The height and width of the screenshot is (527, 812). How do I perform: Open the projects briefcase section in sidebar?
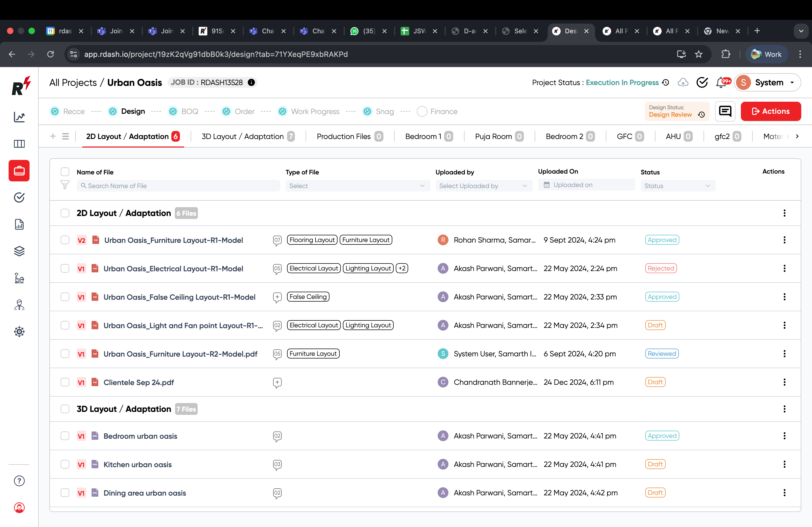tap(19, 170)
